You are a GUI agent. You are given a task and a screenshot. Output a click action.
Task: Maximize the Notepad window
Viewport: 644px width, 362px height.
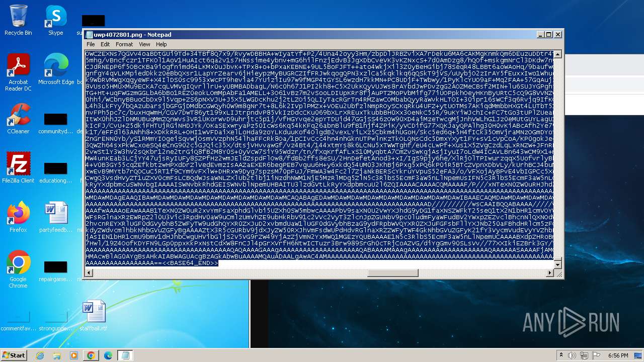[x=549, y=35]
